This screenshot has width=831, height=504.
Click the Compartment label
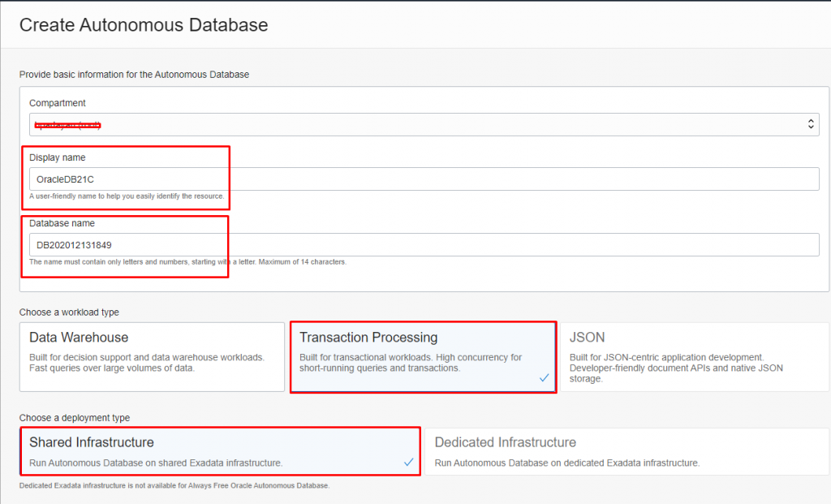click(x=58, y=103)
